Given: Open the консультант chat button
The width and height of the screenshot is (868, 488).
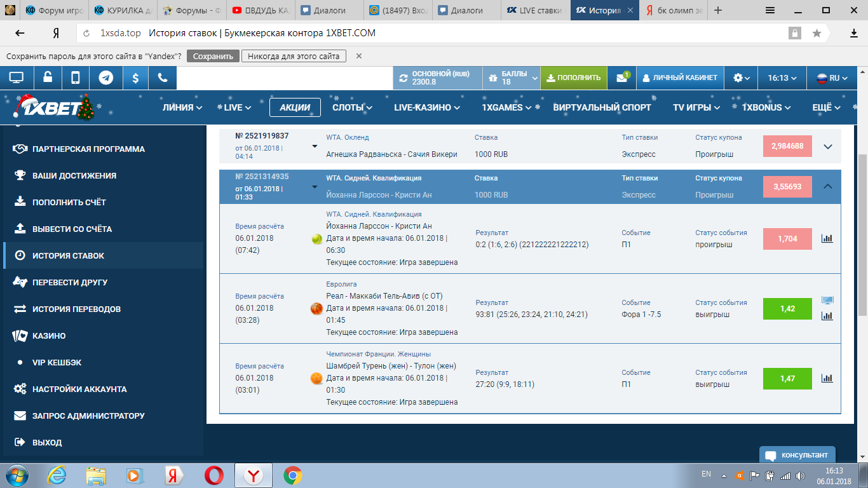Looking at the screenshot, I should 797,455.
